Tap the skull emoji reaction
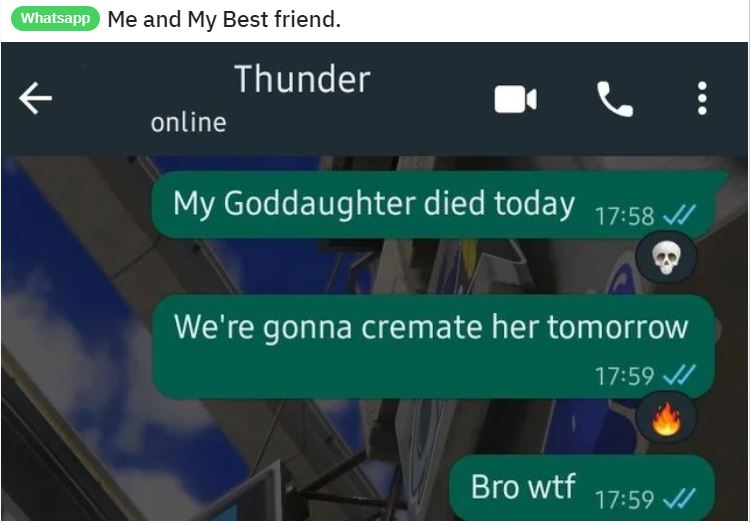 coord(666,257)
